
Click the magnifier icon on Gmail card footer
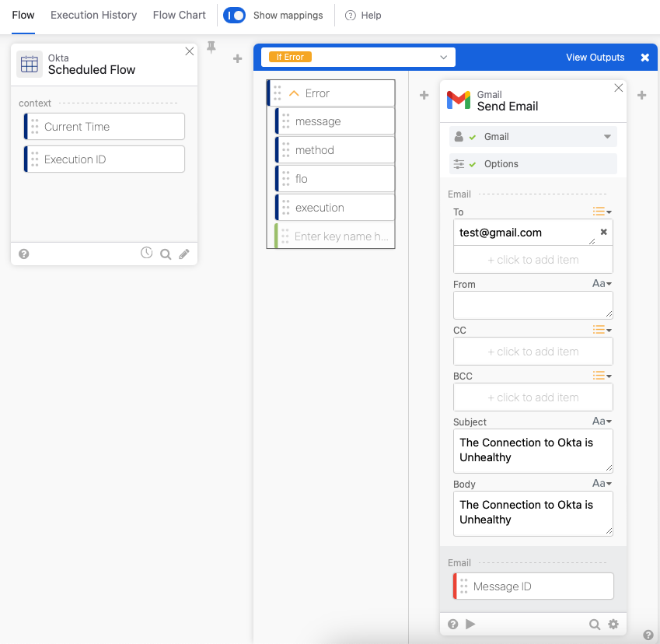click(594, 624)
